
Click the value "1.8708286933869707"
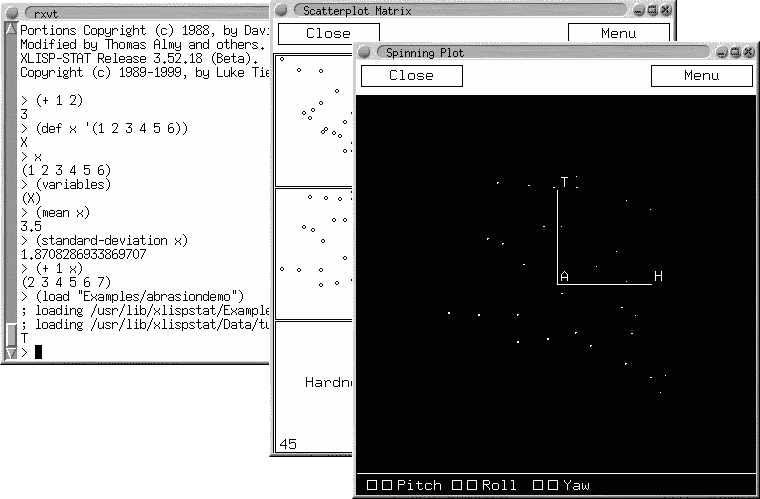coord(83,255)
